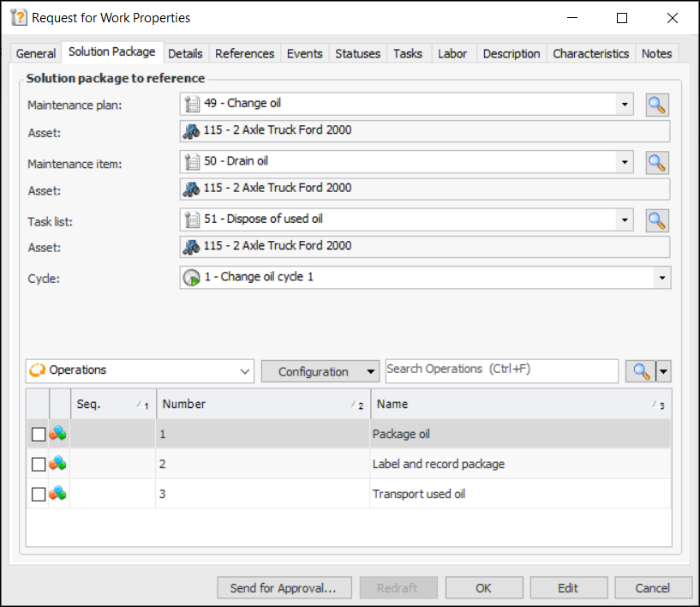
Task: Click the Cancel button
Action: (652, 588)
